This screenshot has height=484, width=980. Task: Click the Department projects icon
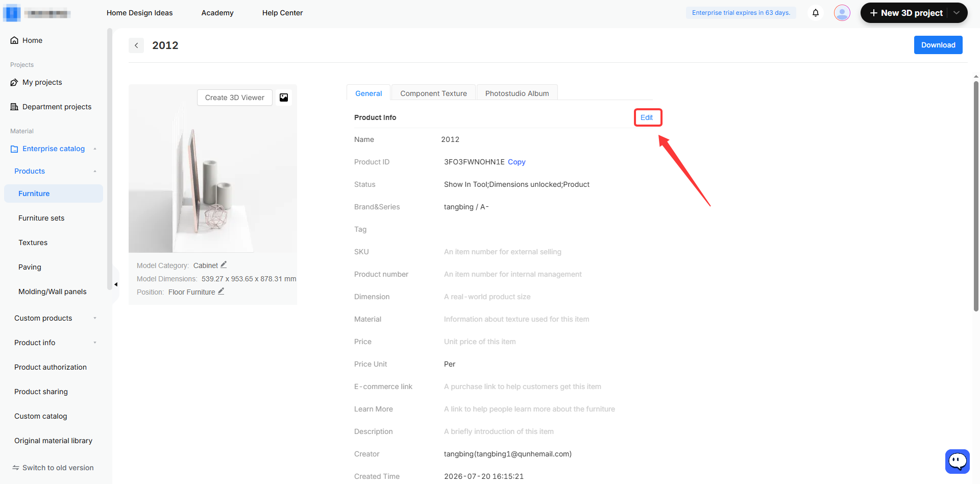point(14,107)
